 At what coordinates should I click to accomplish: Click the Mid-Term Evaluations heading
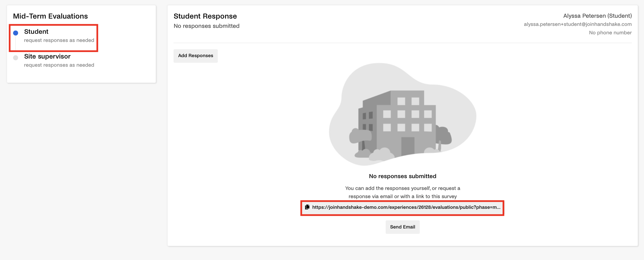(50, 16)
